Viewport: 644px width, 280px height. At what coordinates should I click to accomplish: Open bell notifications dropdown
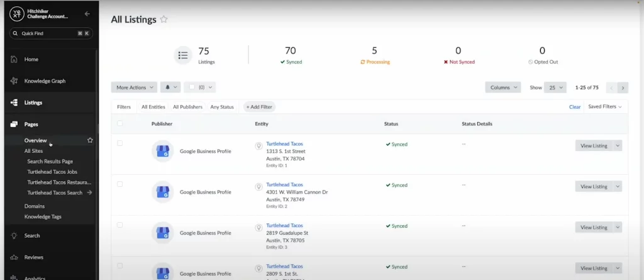point(170,87)
